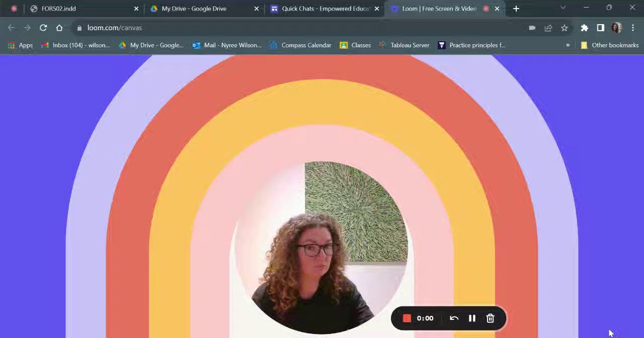This screenshot has width=644, height=338.
Task: Open the Inbox (104) Gmail bookmark
Action: pyautogui.click(x=75, y=45)
